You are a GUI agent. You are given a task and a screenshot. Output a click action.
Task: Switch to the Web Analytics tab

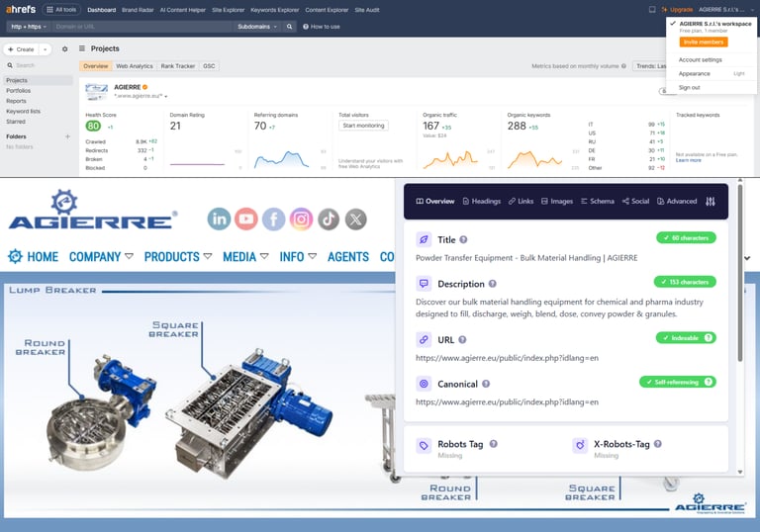[135, 66]
